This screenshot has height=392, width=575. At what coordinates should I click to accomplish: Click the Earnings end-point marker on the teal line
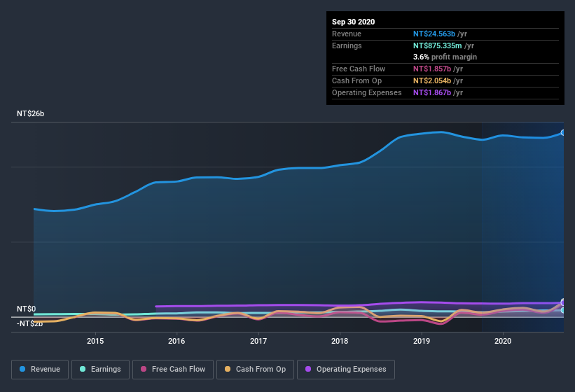[563, 310]
